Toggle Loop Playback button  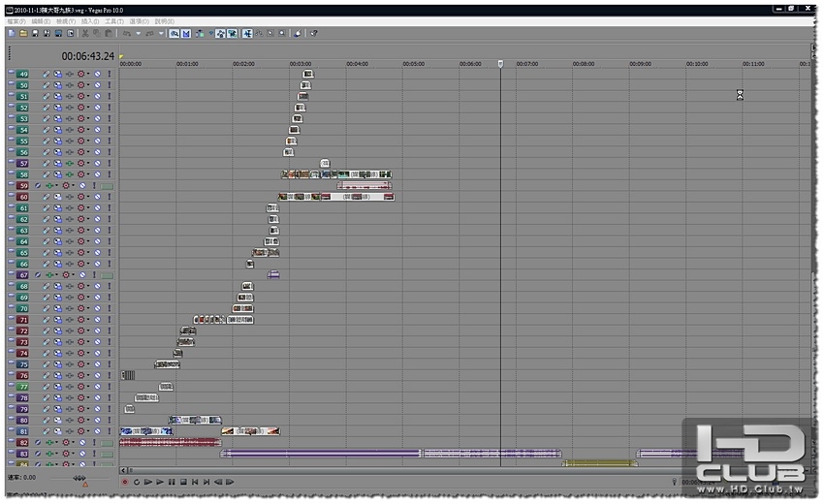click(x=137, y=482)
